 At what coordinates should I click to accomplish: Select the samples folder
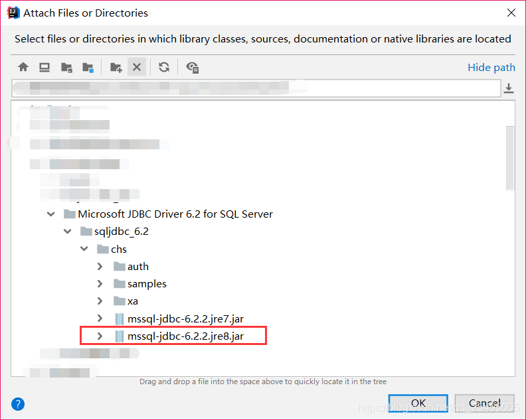pyautogui.click(x=147, y=284)
